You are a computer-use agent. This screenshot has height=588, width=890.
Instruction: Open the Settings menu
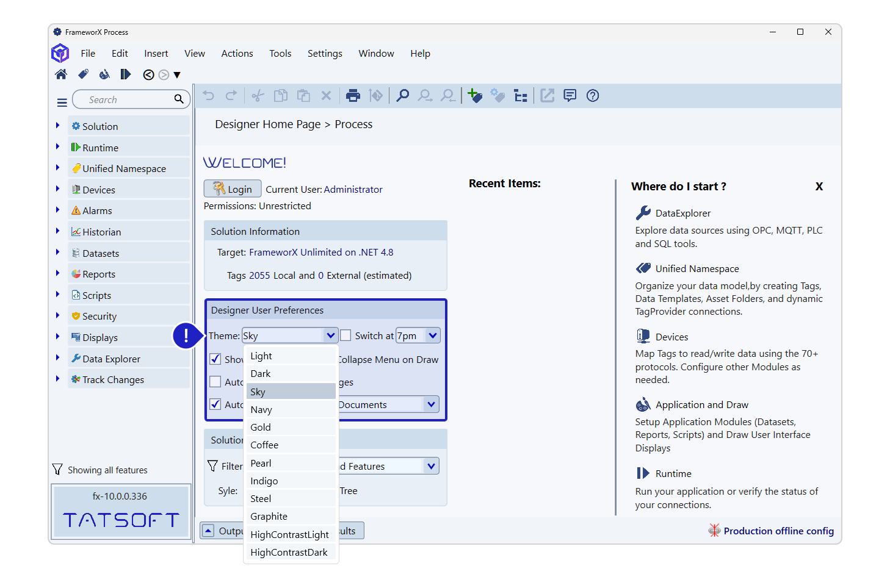coord(325,54)
